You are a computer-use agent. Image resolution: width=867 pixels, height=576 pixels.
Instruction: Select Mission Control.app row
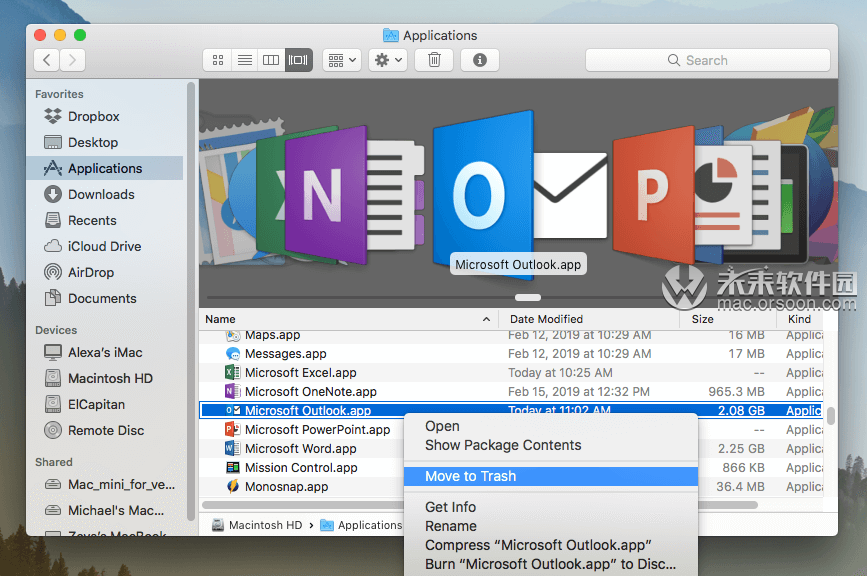301,468
